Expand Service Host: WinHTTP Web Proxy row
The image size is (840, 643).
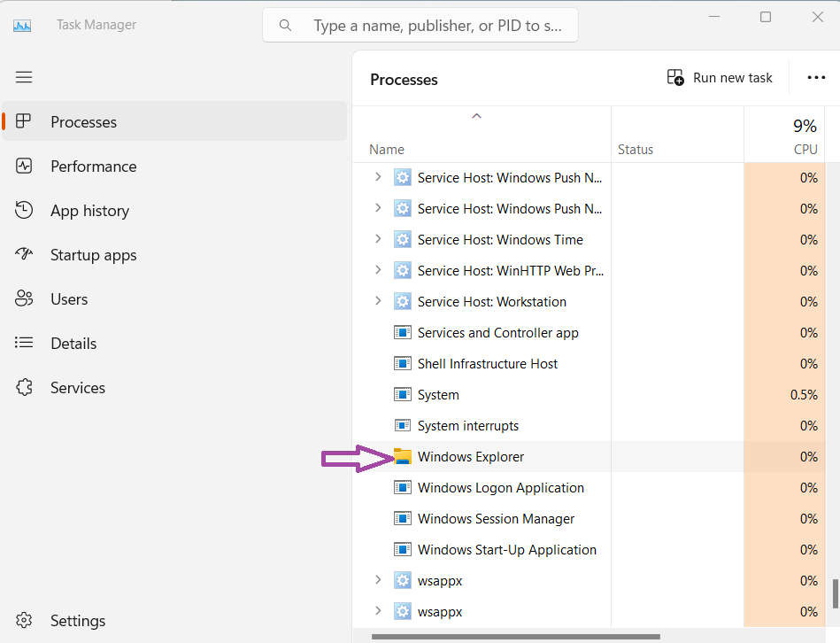click(378, 270)
